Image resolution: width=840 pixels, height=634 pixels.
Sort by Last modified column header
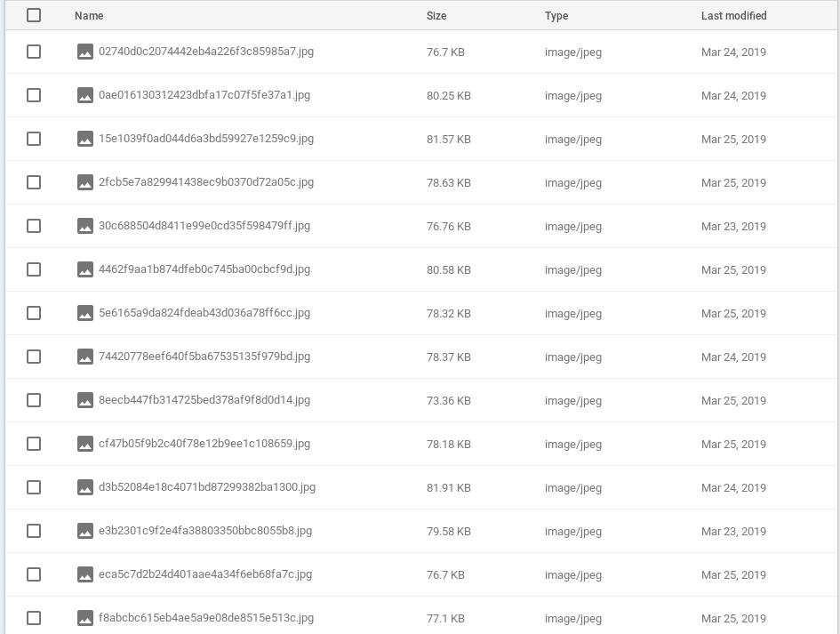coord(733,15)
